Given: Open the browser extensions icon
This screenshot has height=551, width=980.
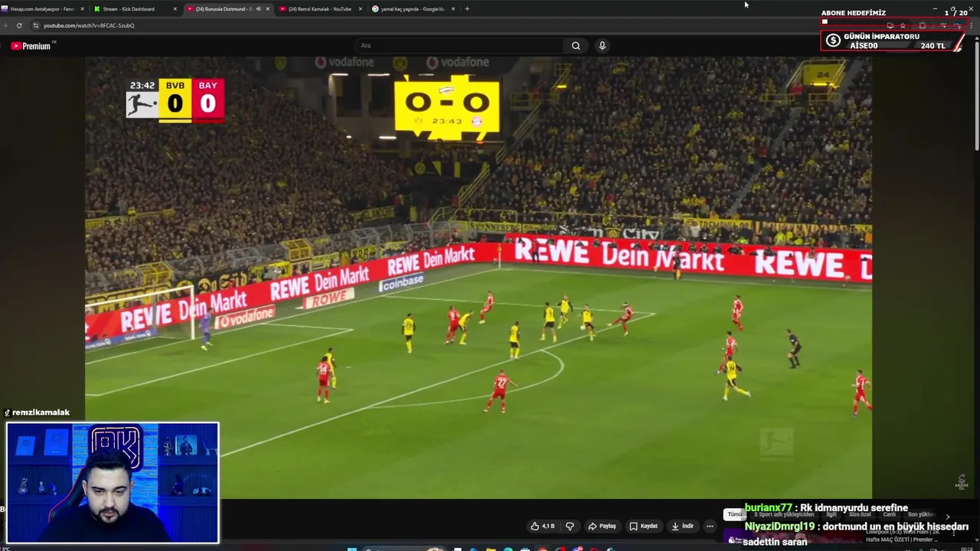Looking at the screenshot, I should [x=923, y=25].
